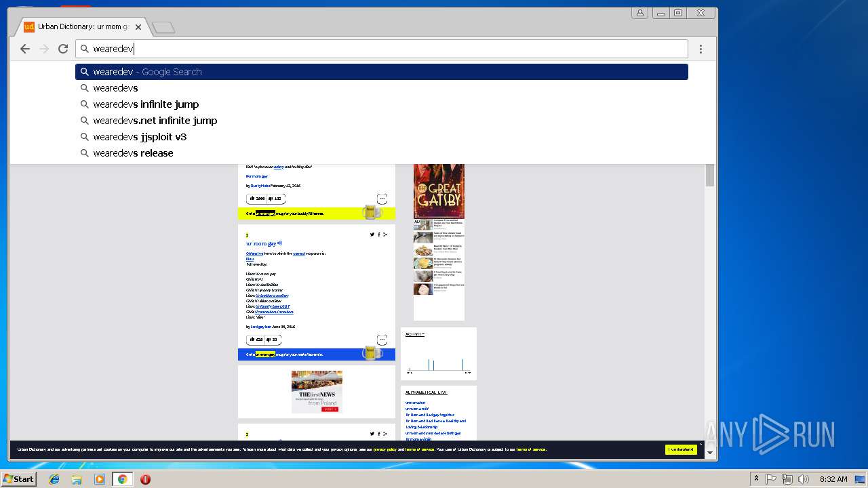
Task: Open the first terms of service link
Action: [420, 449]
